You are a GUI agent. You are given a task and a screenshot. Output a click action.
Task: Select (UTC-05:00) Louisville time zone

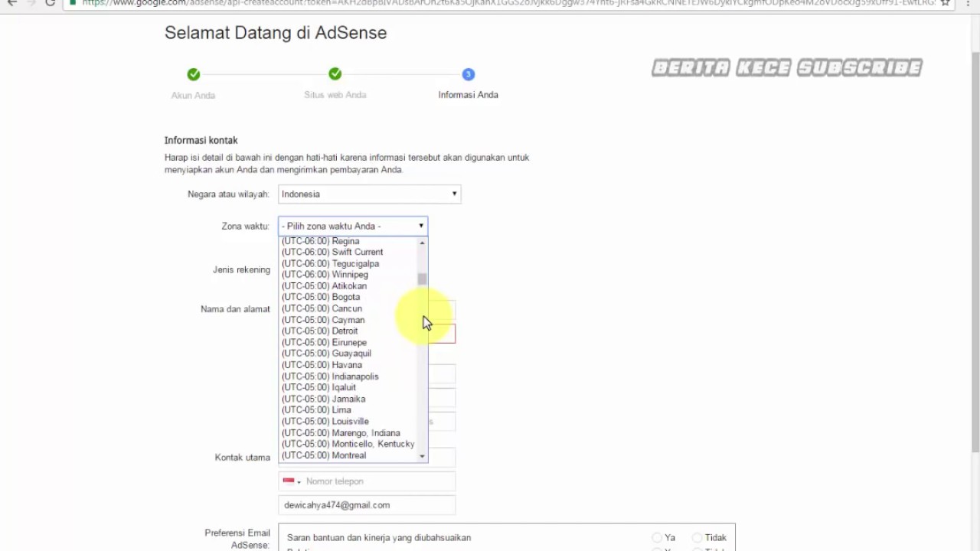(348, 422)
